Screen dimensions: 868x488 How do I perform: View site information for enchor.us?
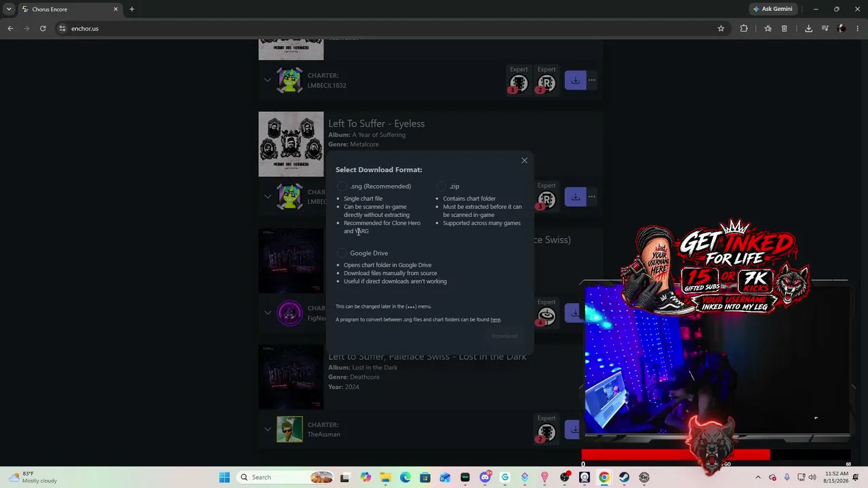(x=62, y=28)
